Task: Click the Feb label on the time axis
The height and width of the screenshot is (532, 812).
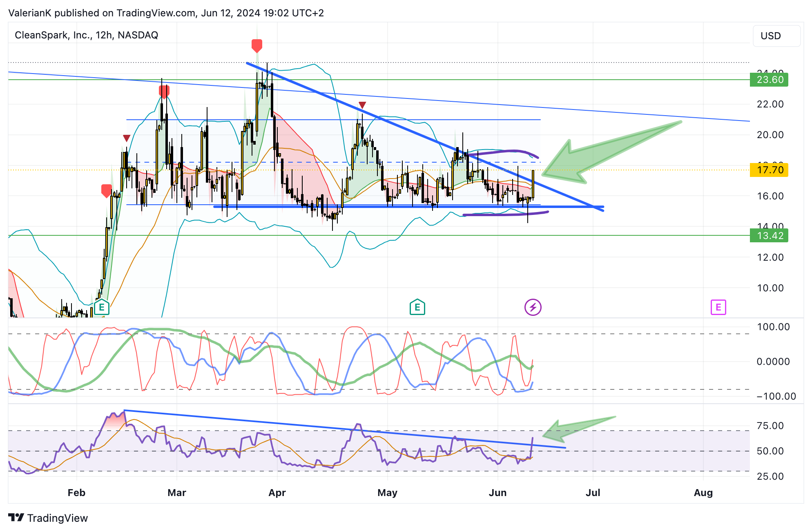Action: point(76,493)
